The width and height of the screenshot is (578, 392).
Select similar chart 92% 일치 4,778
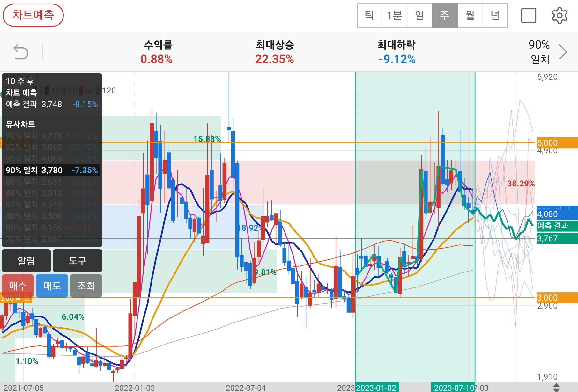pyautogui.click(x=52, y=136)
